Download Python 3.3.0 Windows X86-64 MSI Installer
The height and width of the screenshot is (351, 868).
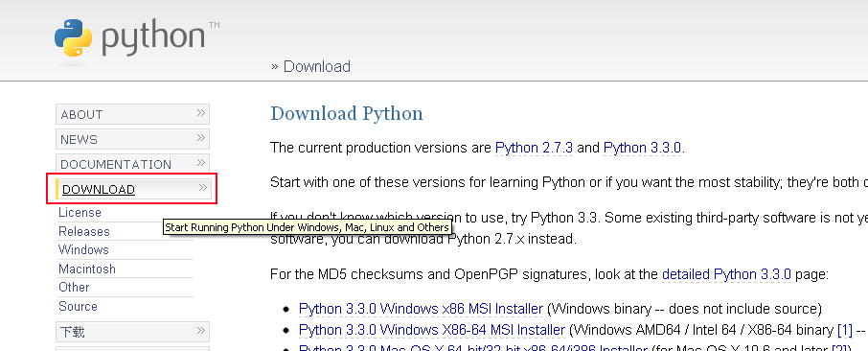pyautogui.click(x=432, y=330)
